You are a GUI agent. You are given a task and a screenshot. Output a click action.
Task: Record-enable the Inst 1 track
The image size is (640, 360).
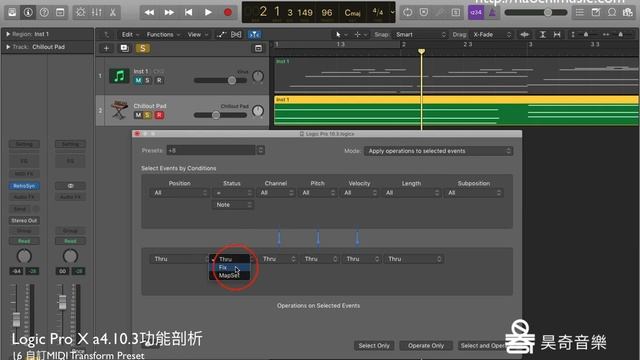[x=159, y=80]
